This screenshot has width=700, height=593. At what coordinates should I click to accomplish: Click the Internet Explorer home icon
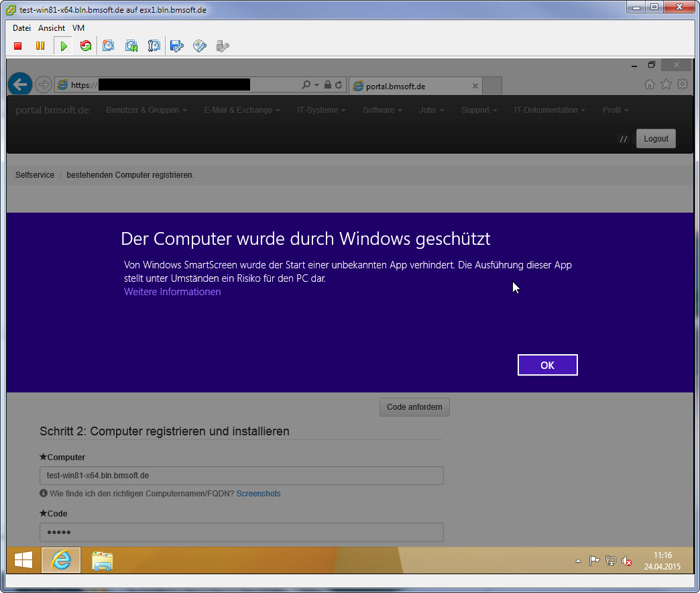coord(650,85)
